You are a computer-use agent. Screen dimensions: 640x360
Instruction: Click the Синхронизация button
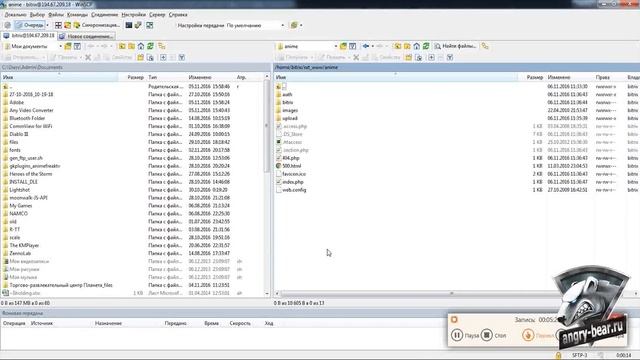(97, 25)
